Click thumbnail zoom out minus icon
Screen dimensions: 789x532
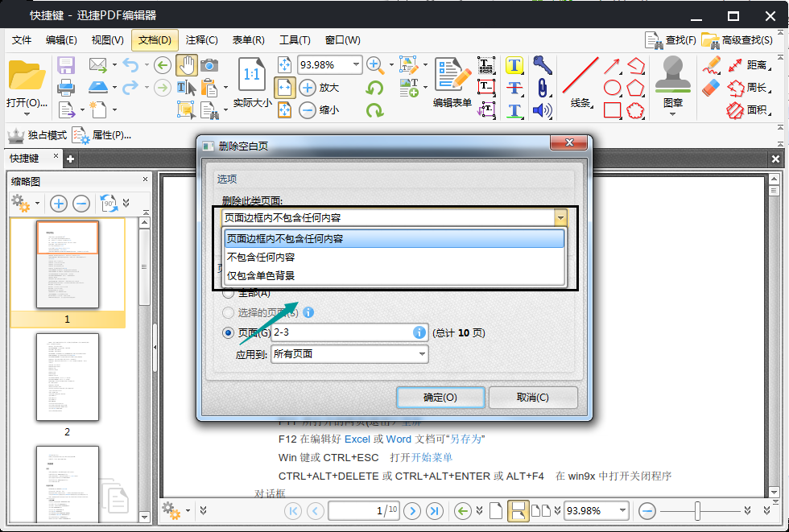click(81, 204)
